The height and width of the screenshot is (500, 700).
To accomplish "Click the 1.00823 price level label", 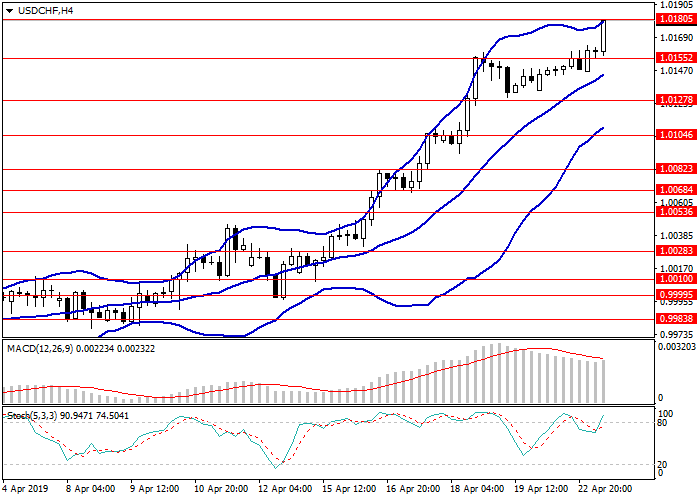I will (x=677, y=169).
